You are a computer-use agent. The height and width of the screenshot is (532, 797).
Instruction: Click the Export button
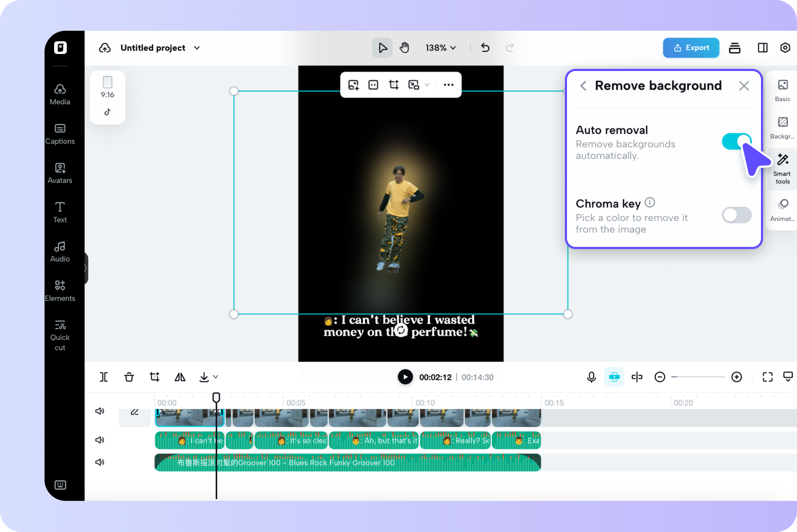click(x=691, y=48)
